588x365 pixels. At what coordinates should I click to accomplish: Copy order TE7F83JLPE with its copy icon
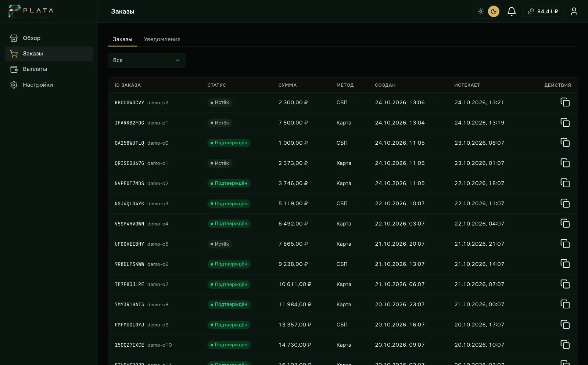(565, 284)
